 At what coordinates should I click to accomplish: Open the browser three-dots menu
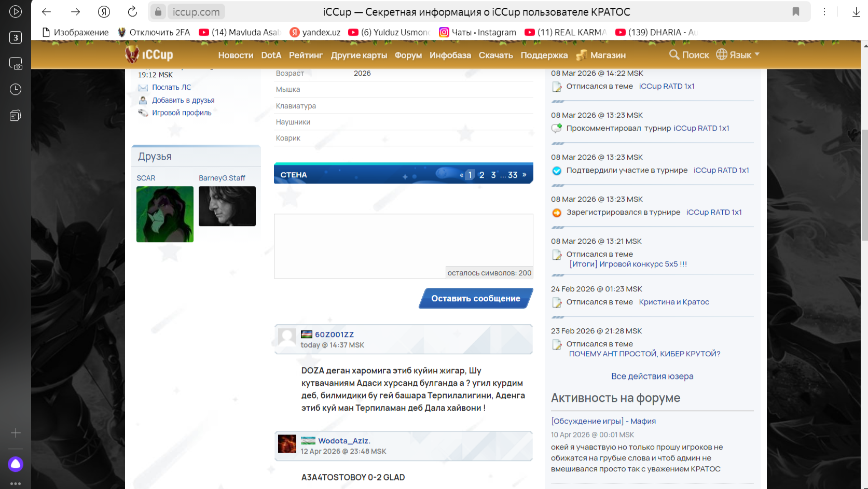(824, 11)
